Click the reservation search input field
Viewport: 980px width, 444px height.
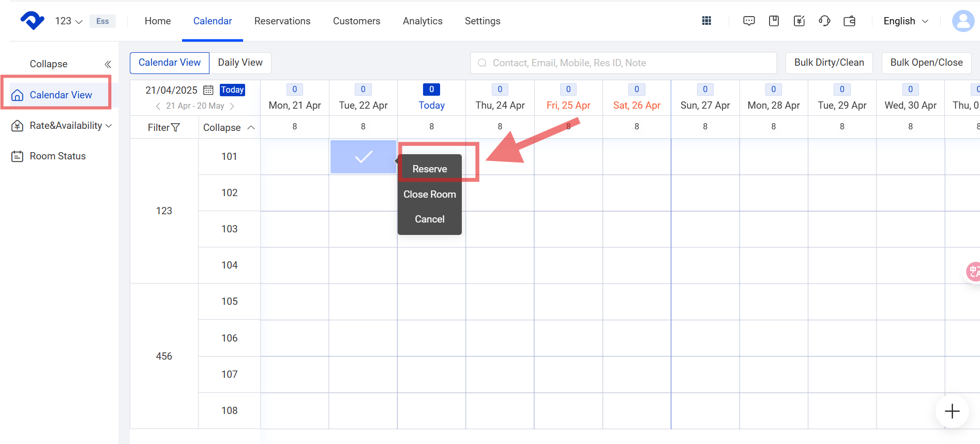(x=623, y=63)
